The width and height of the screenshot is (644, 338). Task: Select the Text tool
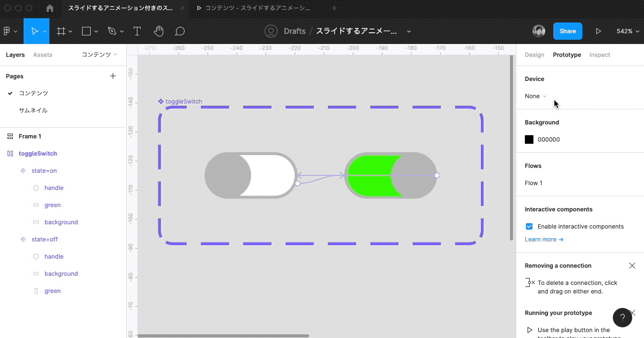137,31
